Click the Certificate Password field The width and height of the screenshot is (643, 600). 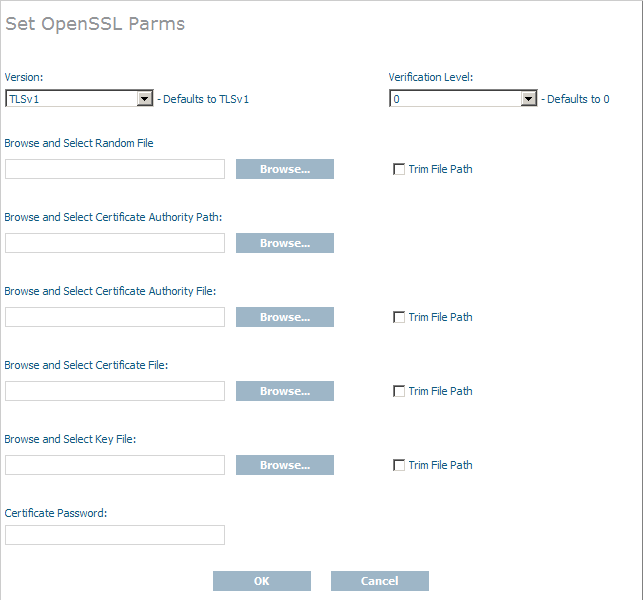pyautogui.click(x=115, y=535)
